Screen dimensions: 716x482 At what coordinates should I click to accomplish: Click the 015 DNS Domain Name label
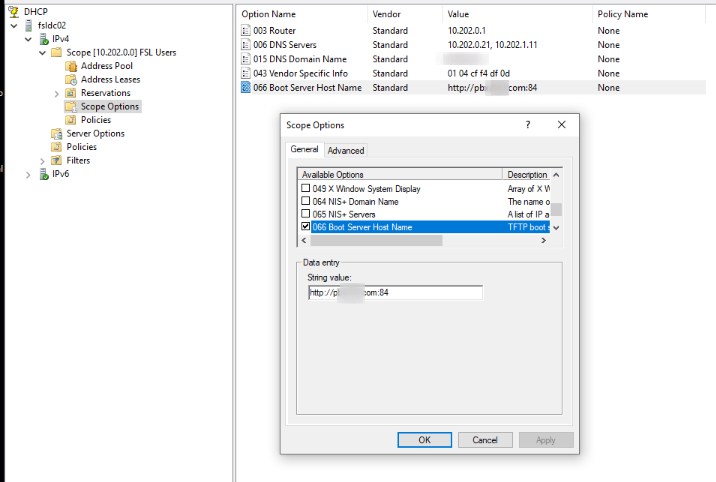click(x=300, y=59)
